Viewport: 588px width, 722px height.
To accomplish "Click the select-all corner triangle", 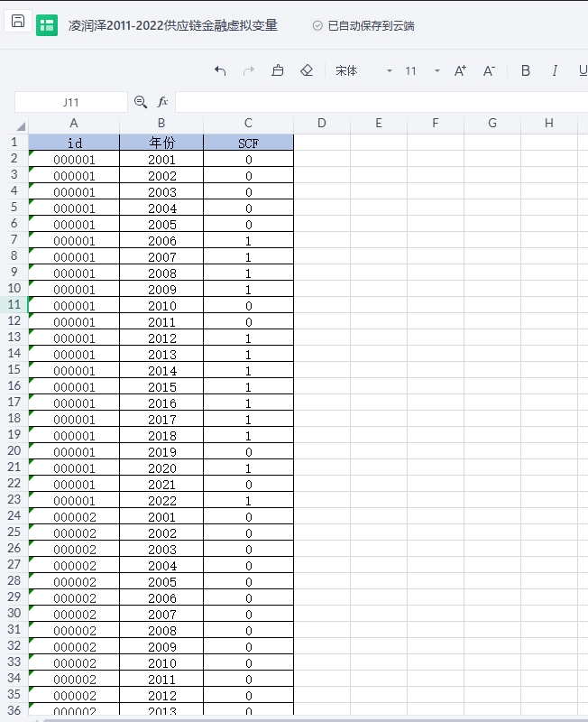I will 21,125.
